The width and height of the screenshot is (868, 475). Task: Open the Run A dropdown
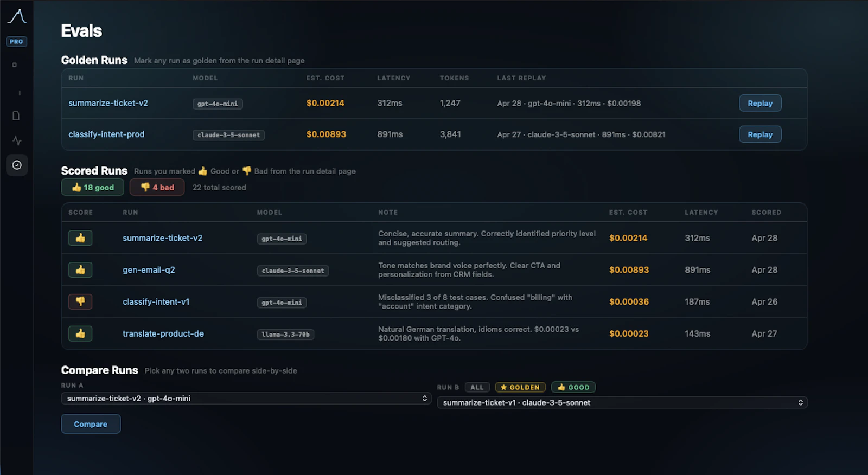(246, 399)
